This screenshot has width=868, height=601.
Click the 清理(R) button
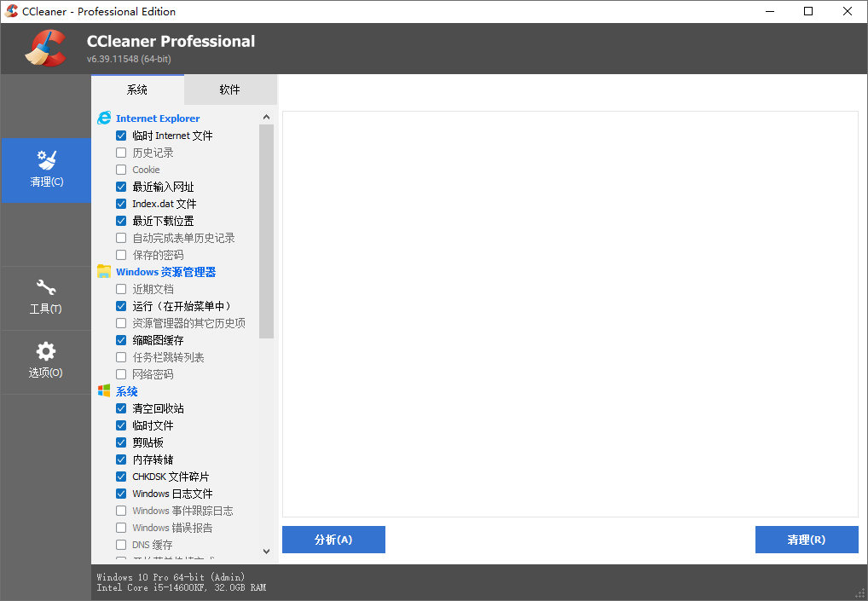(806, 539)
